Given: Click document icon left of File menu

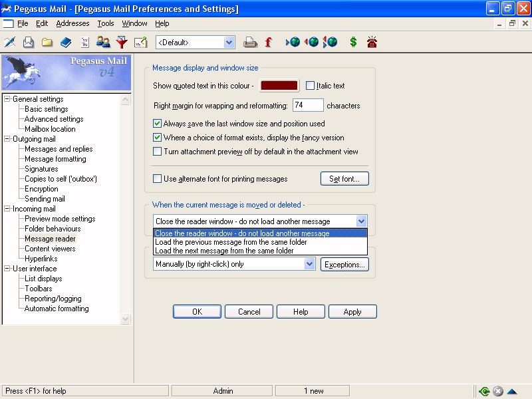Looking at the screenshot, I should (x=8, y=23).
